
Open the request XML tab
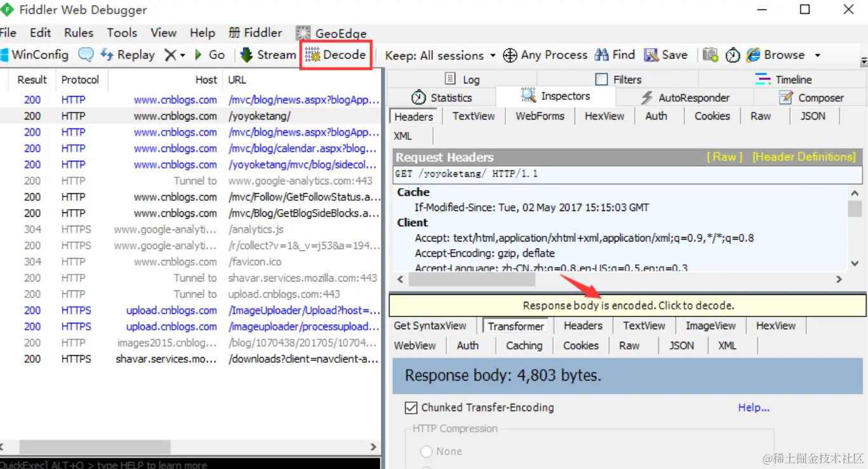(403, 135)
